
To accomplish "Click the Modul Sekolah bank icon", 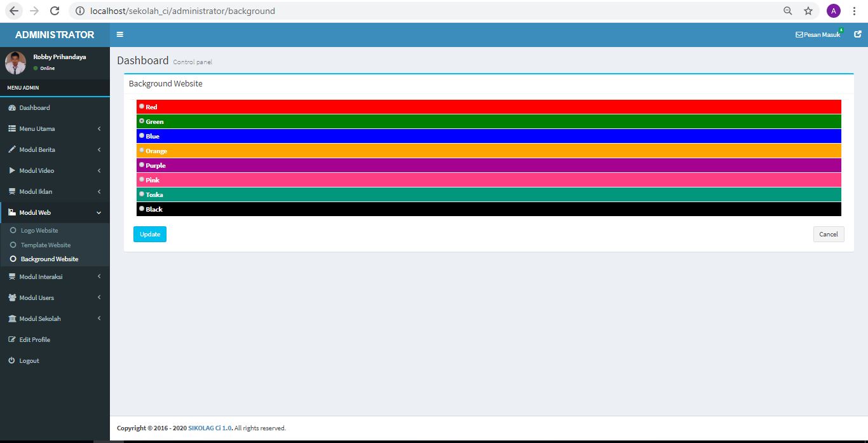I will click(x=12, y=318).
